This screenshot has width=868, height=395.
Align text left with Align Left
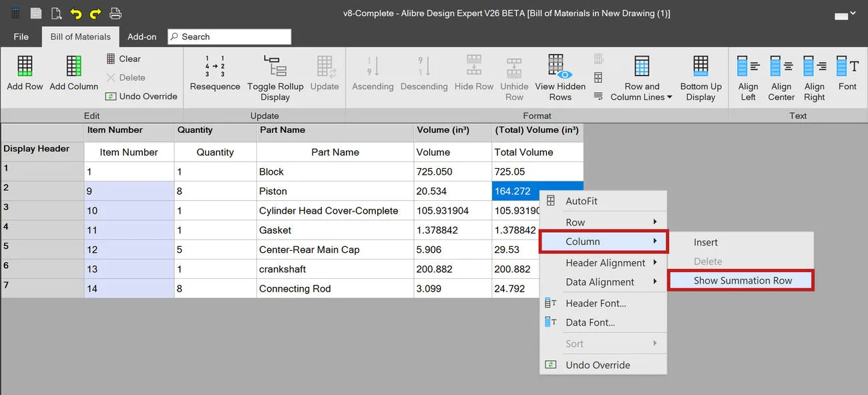point(748,78)
